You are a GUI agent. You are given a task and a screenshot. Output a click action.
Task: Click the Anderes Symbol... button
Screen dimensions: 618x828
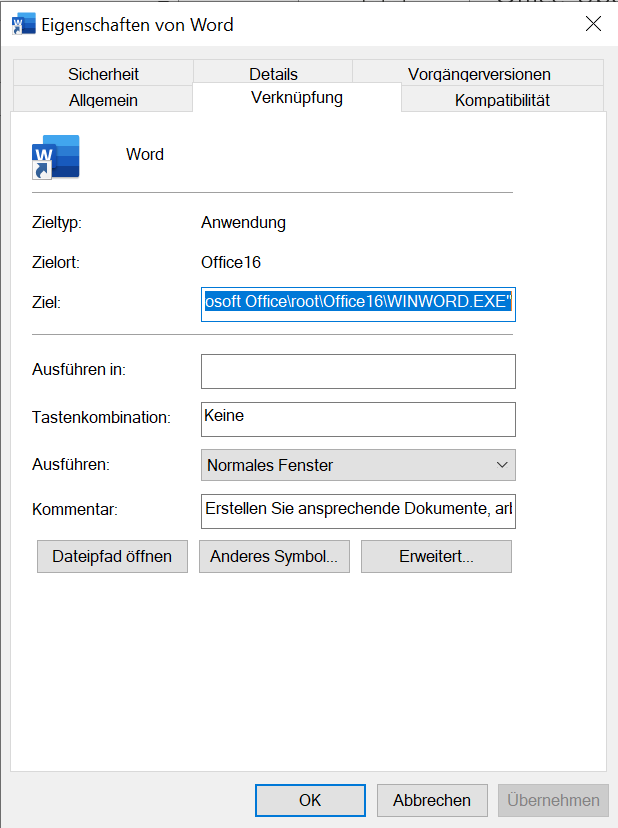274,556
